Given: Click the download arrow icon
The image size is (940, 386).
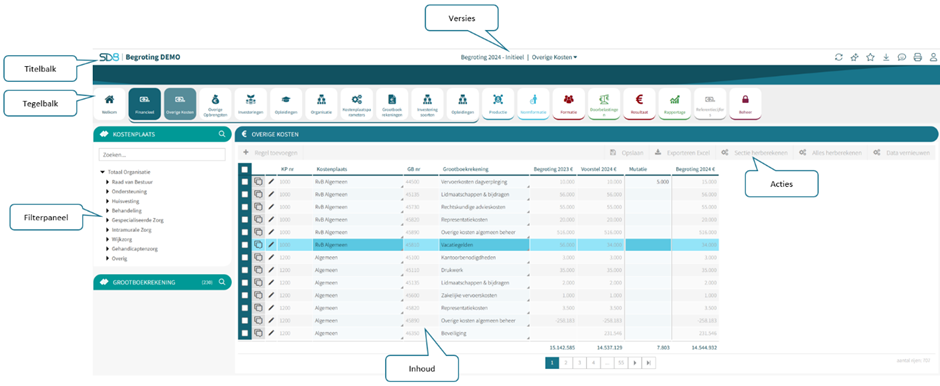Looking at the screenshot, I should [x=886, y=57].
